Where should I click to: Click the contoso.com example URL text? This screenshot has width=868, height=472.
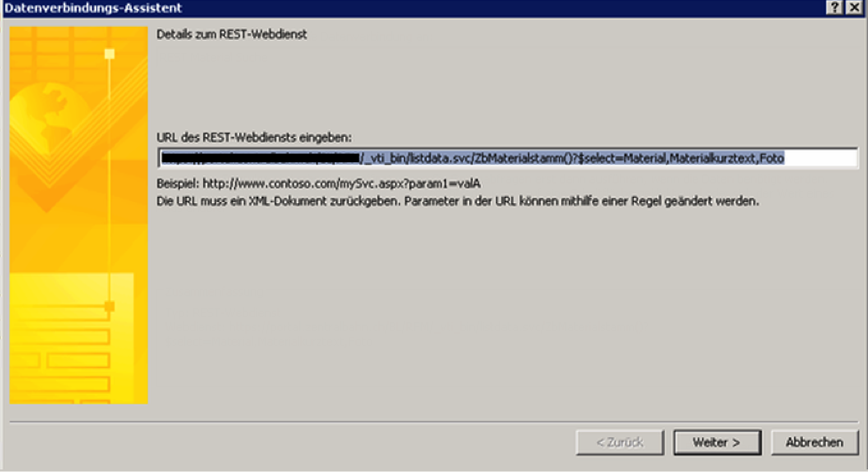342,183
